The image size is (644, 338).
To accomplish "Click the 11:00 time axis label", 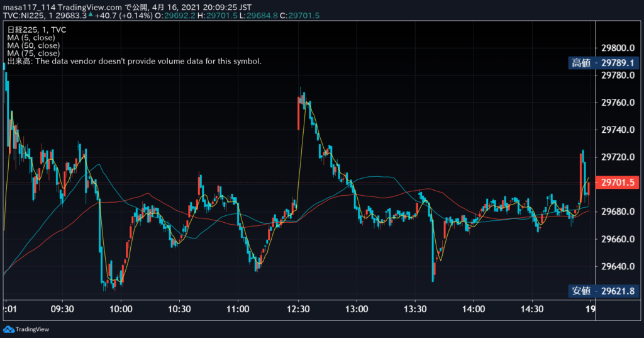I will click(238, 309).
